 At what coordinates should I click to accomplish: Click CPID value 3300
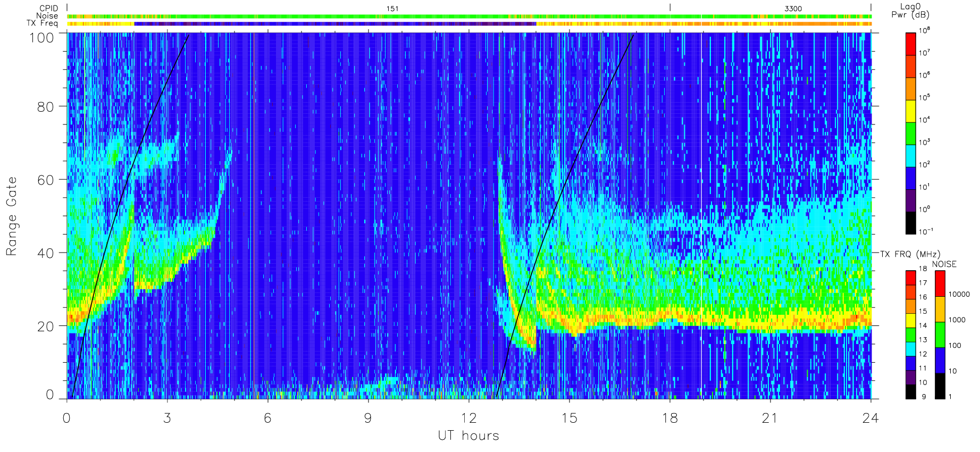(793, 9)
